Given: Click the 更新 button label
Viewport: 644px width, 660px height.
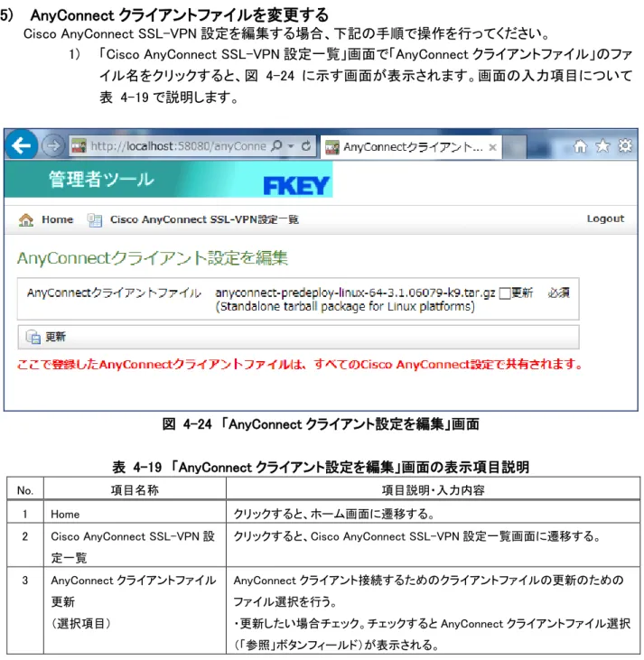Looking at the screenshot, I should click(x=56, y=337).
